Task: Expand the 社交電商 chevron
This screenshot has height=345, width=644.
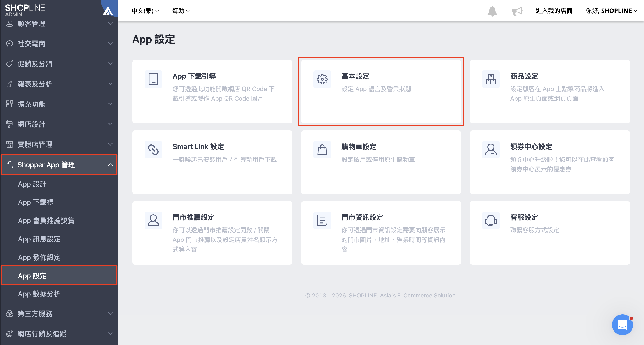Action: 110,44
